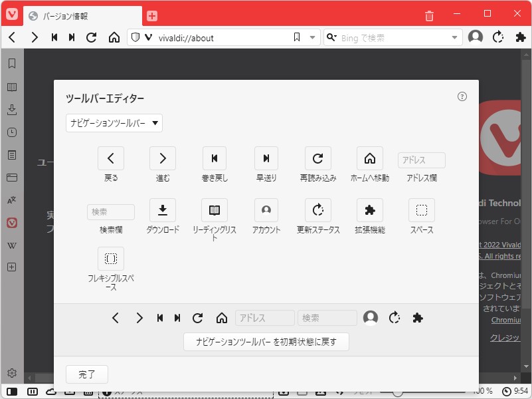This screenshot has height=399, width=532.
Task: Open Bookmarks panel in sidebar
Action: (x=12, y=63)
